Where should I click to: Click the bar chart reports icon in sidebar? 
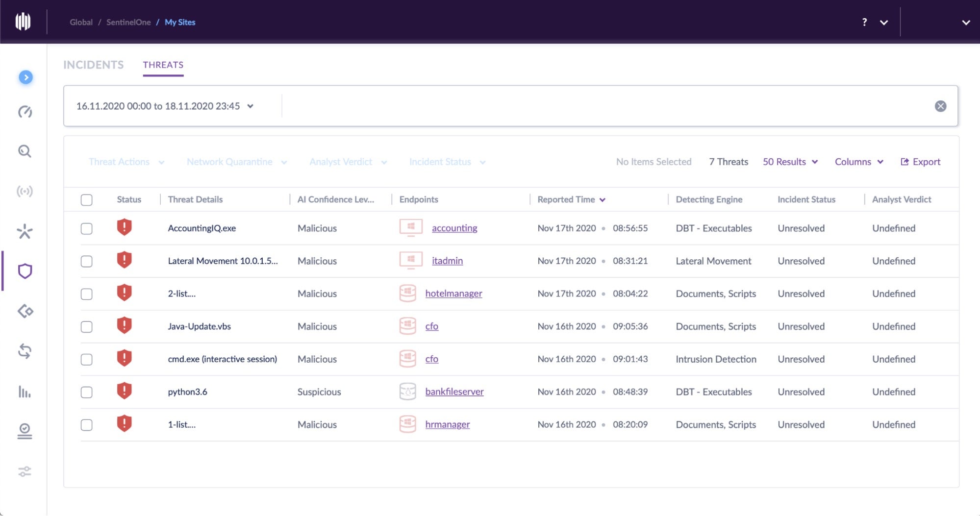(25, 392)
